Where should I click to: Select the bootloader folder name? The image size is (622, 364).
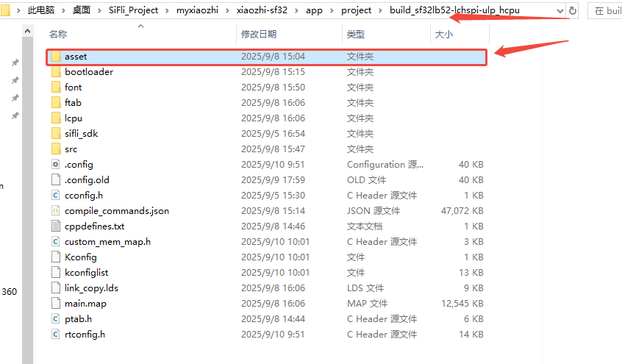point(89,72)
